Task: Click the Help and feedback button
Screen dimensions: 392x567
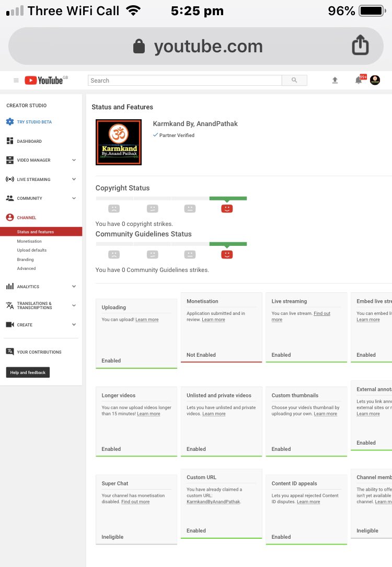Action: tap(28, 372)
